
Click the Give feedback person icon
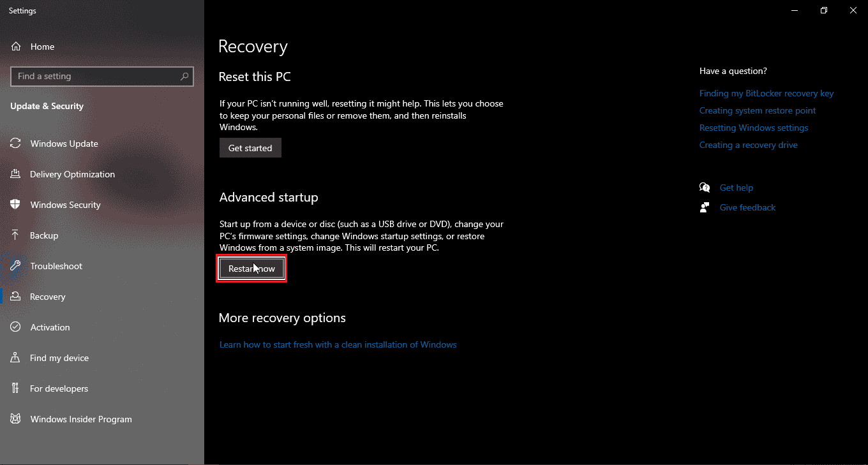pos(705,207)
